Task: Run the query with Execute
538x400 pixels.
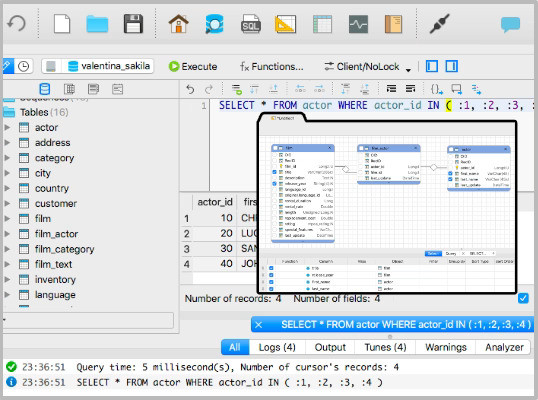Action: (193, 66)
